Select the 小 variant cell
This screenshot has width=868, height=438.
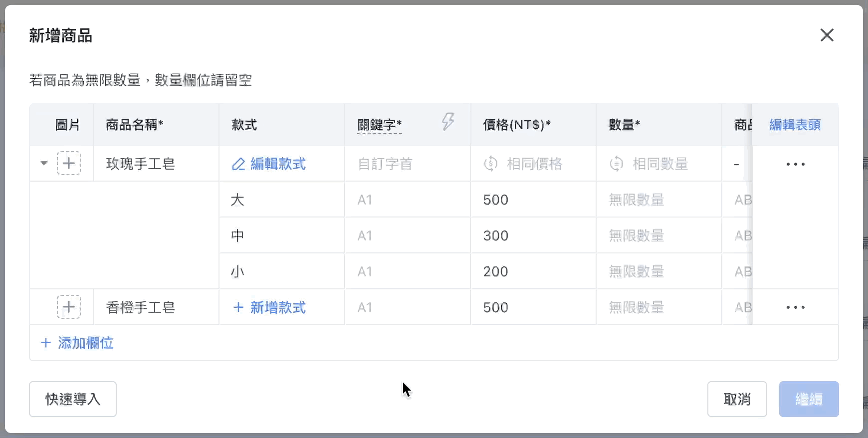[x=282, y=271]
